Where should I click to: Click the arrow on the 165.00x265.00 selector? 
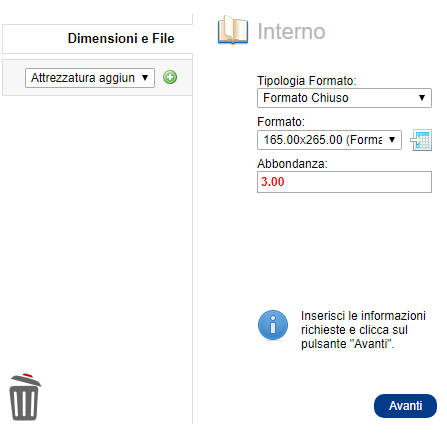tap(392, 140)
